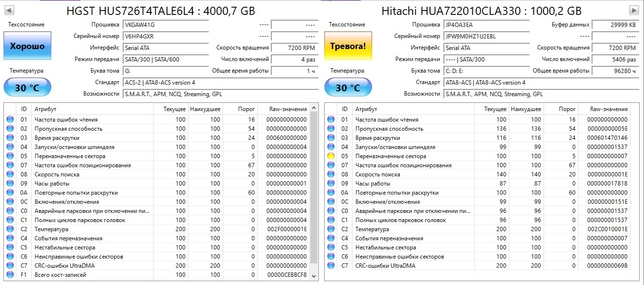The width and height of the screenshot is (644, 285).
Task: Click status icon for left 'Скорость поиска'
Action: click(x=10, y=174)
